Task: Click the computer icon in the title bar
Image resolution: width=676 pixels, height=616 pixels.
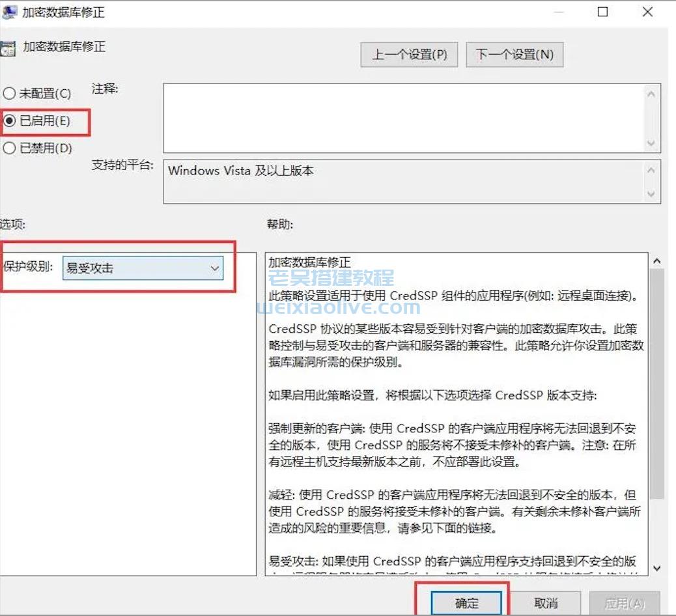Action: point(10,12)
